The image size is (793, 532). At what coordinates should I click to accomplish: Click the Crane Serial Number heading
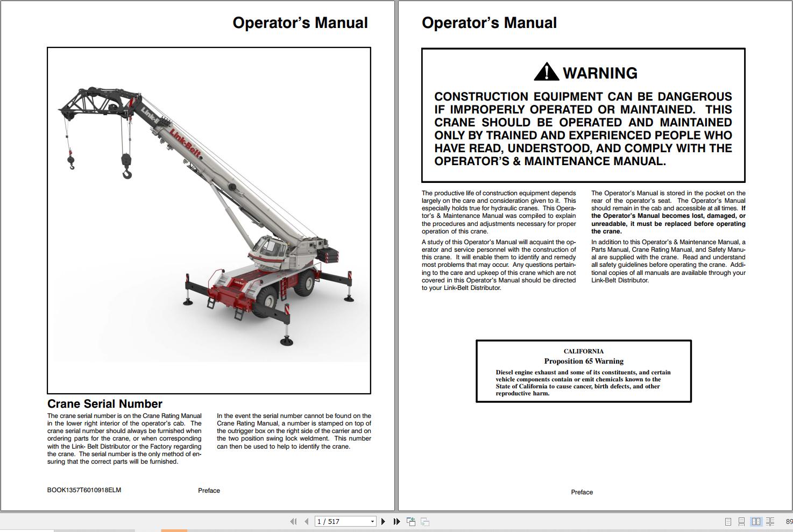tap(105, 403)
